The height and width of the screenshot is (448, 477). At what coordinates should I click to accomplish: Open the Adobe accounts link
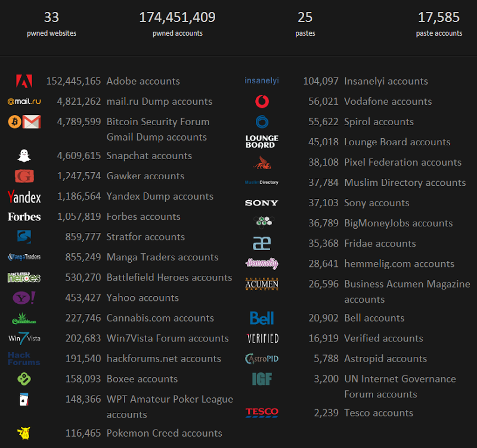[x=143, y=81]
